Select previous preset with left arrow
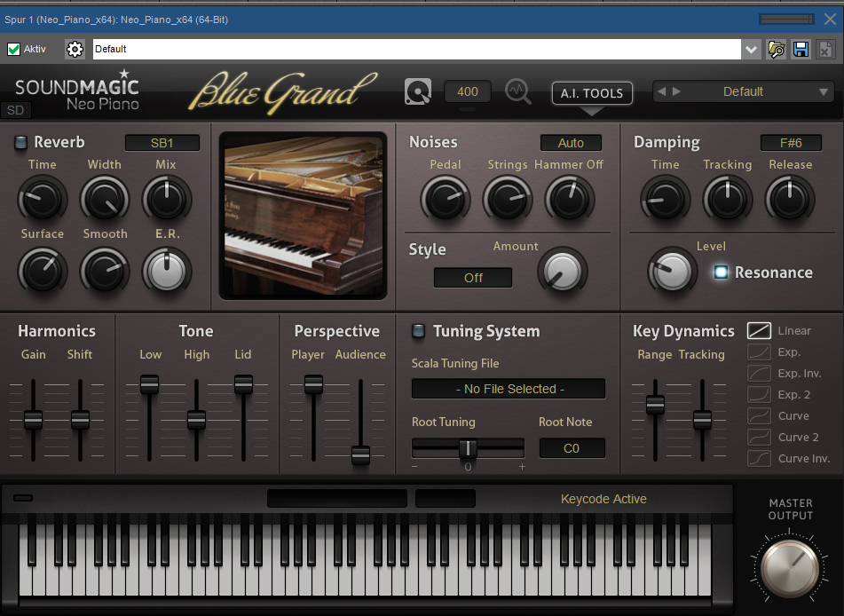Image resolution: width=844 pixels, height=616 pixels. pyautogui.click(x=662, y=91)
